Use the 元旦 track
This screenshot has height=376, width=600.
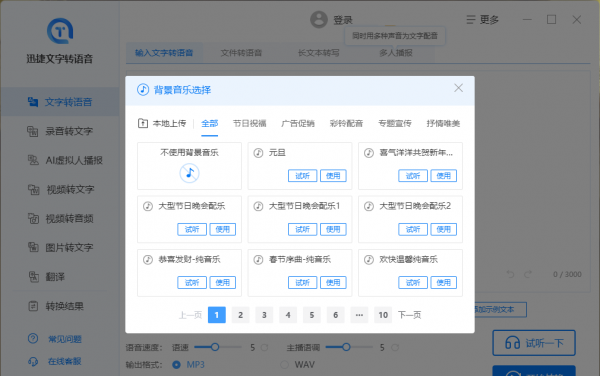tap(333, 176)
